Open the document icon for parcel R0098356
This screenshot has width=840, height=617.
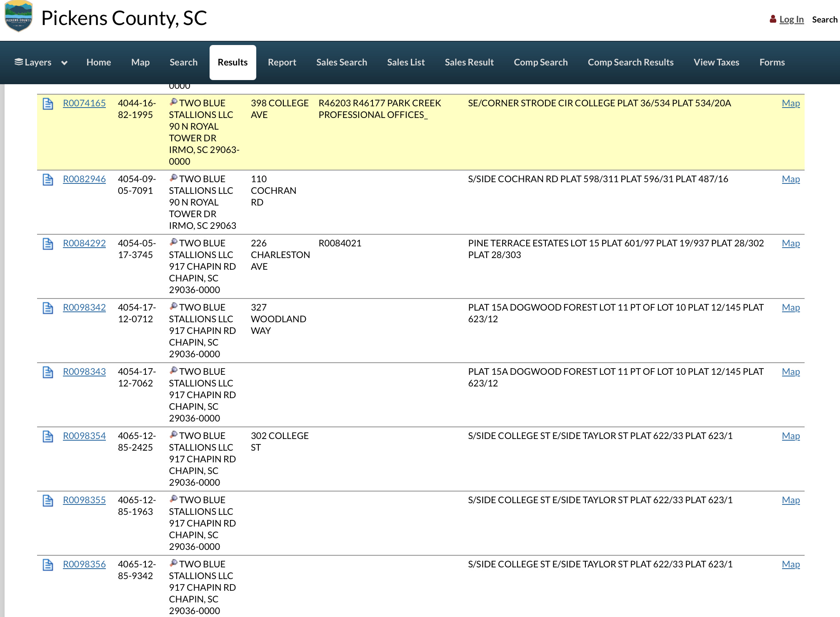point(48,565)
